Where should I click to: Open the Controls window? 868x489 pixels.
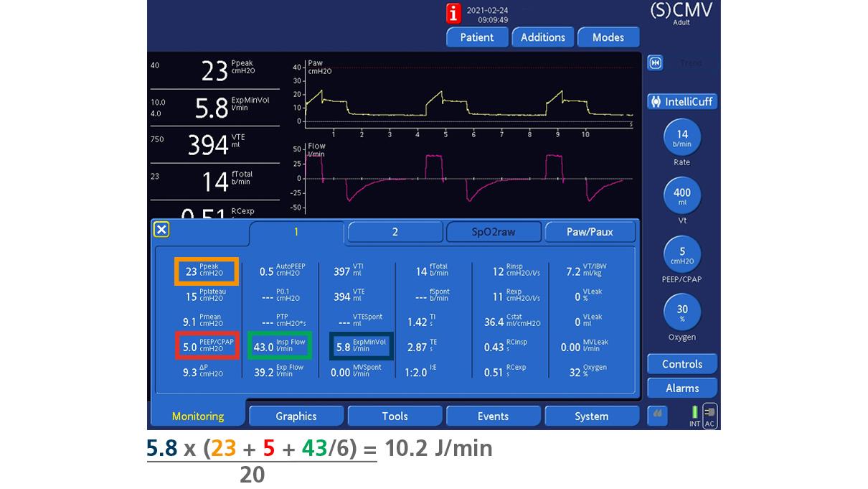681,364
